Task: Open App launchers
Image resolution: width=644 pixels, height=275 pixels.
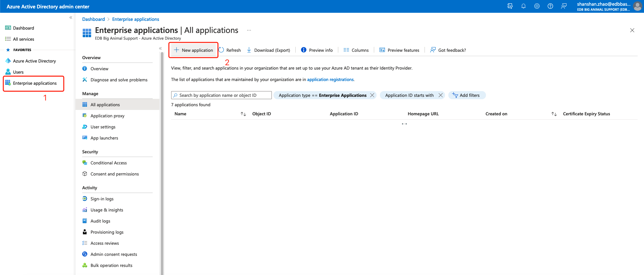Action: point(104,138)
